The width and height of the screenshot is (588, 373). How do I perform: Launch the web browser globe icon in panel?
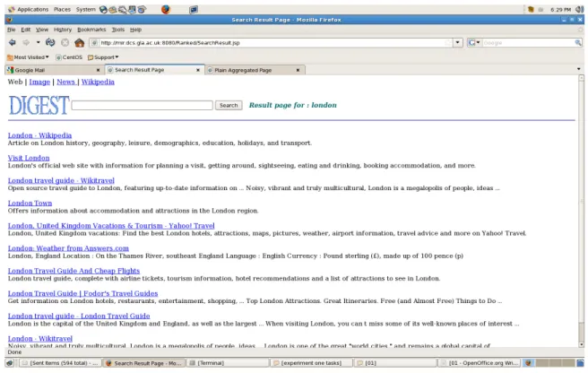(x=103, y=10)
